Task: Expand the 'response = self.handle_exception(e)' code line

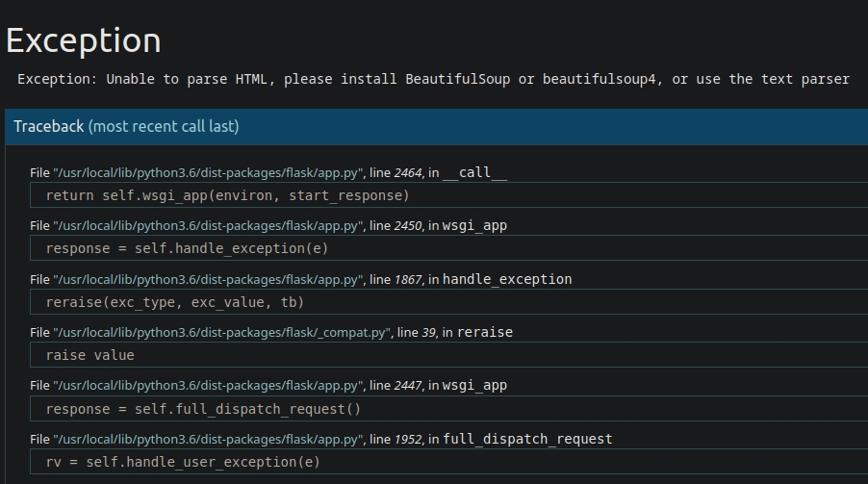Action: (187, 248)
